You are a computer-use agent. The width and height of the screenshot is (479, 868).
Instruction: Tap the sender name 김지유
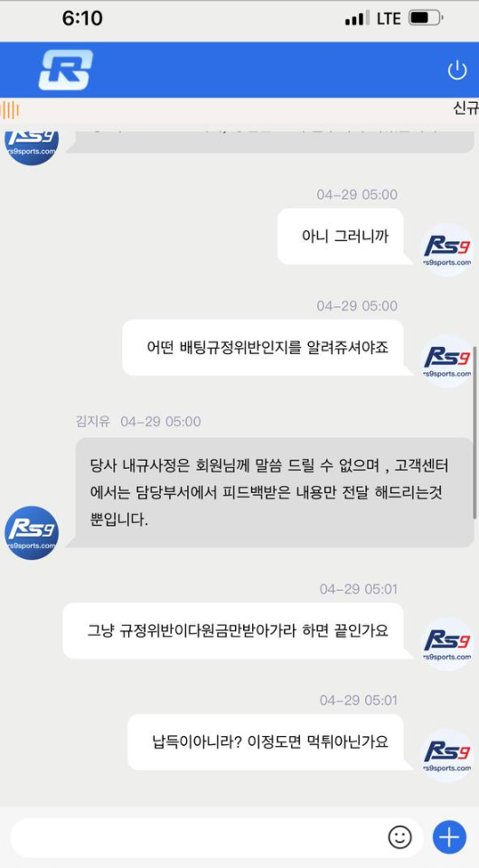coord(92,422)
